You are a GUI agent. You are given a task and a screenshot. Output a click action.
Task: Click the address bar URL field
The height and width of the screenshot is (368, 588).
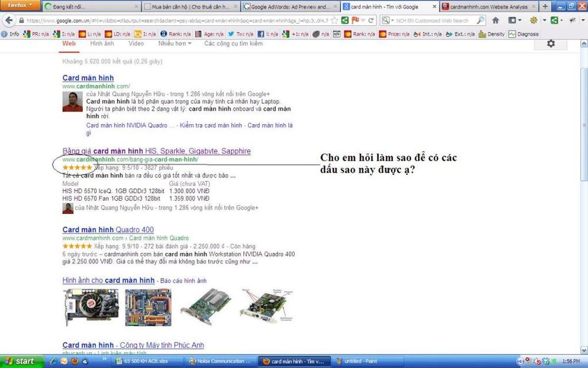coord(177,20)
